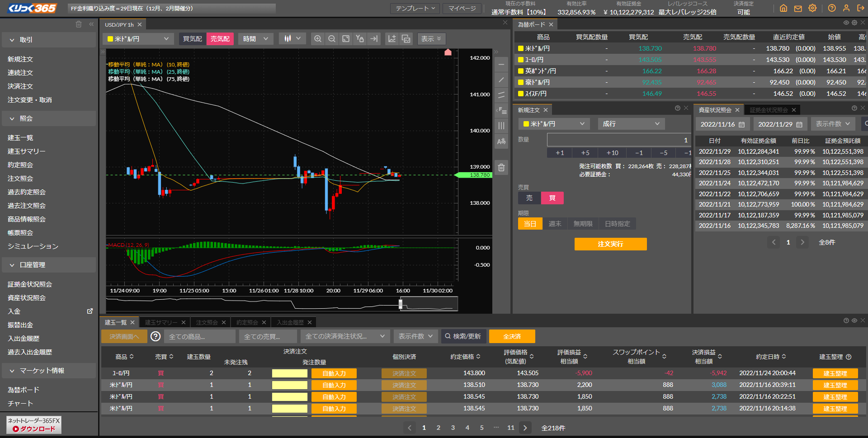Open the add technical indicator icon
The width and height of the screenshot is (868, 438).
(x=392, y=39)
